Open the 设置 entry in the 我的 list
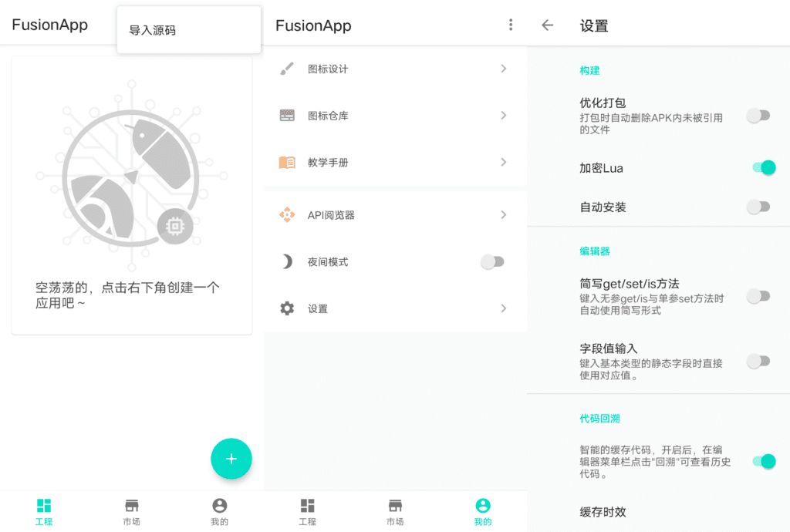 395,308
